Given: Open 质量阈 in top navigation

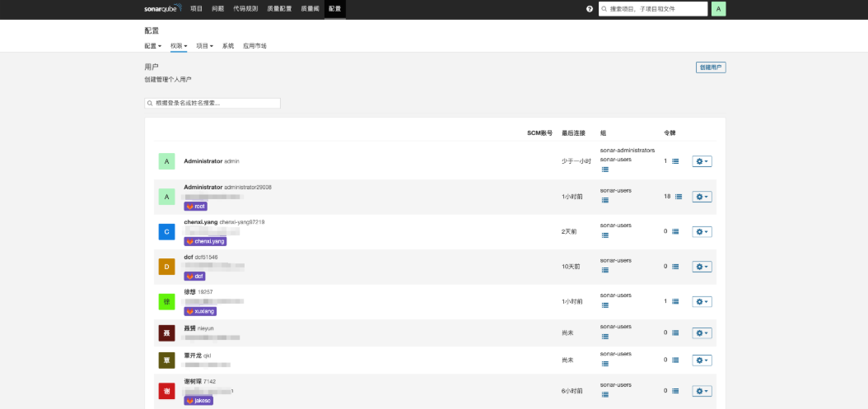Looking at the screenshot, I should pos(310,9).
